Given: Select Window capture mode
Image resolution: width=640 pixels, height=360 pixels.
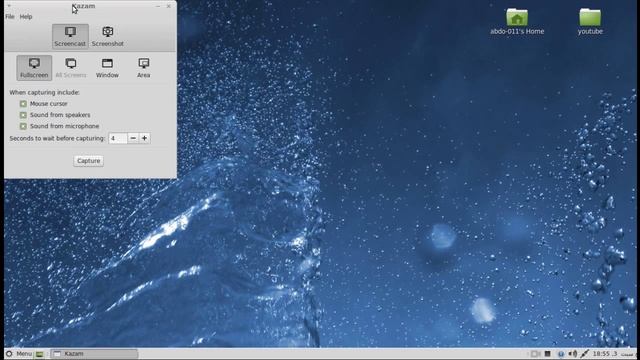Looking at the screenshot, I should click(107, 68).
